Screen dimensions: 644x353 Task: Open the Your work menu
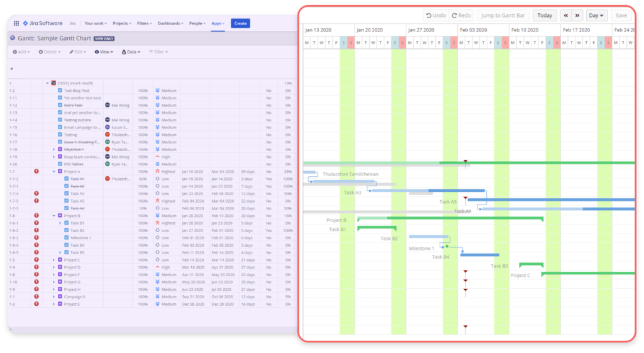(x=96, y=23)
